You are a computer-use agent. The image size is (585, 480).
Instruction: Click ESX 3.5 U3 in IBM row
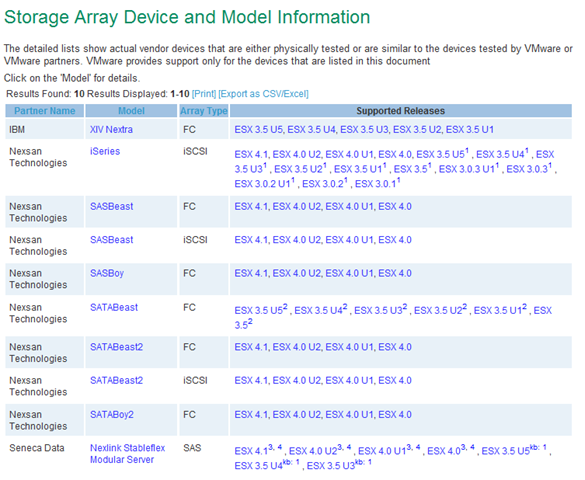tap(364, 129)
